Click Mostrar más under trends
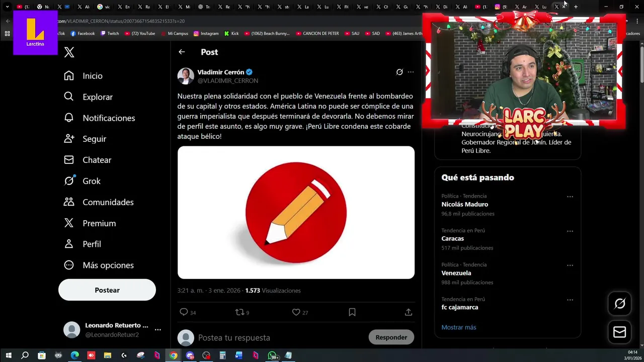Screen dimensions: 644x362 459,327
